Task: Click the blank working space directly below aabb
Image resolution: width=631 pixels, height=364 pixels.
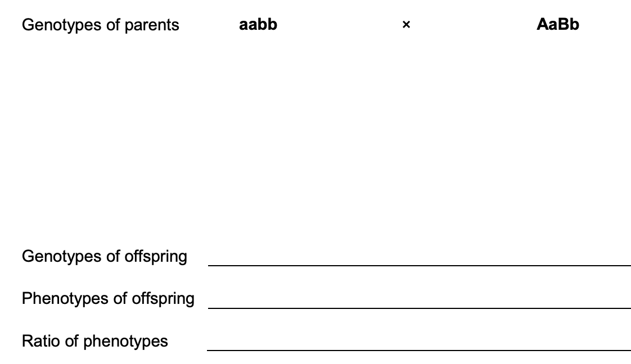Action: (x=258, y=129)
